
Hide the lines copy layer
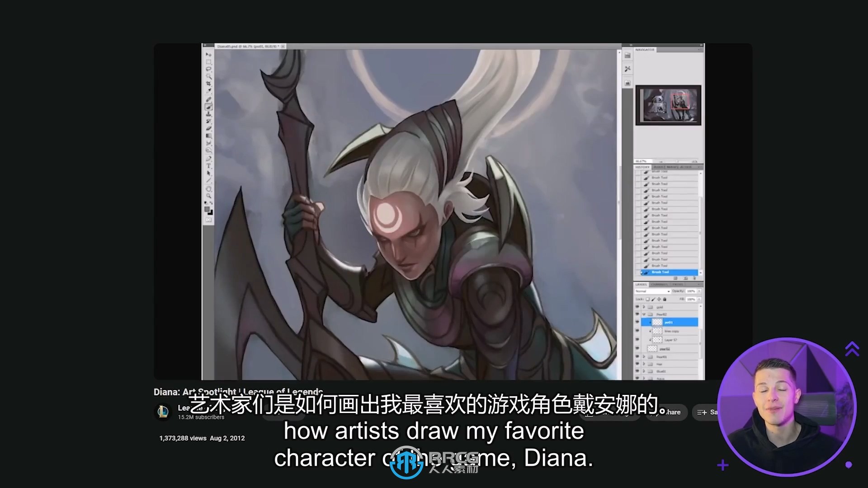[637, 331]
